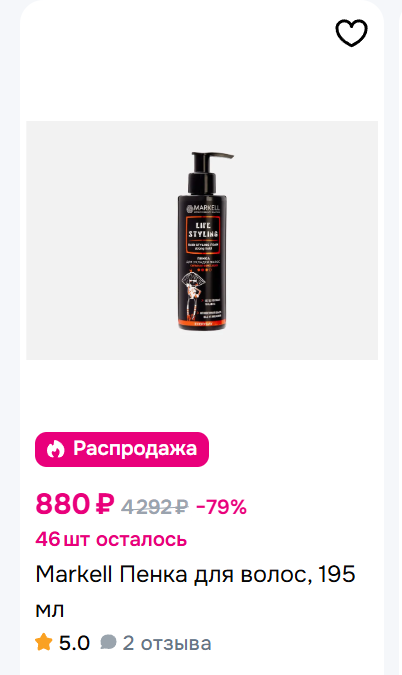This screenshot has height=675, width=402.
Task: Click the crossed-out 4 292 ₽ old price
Action: coord(155,507)
